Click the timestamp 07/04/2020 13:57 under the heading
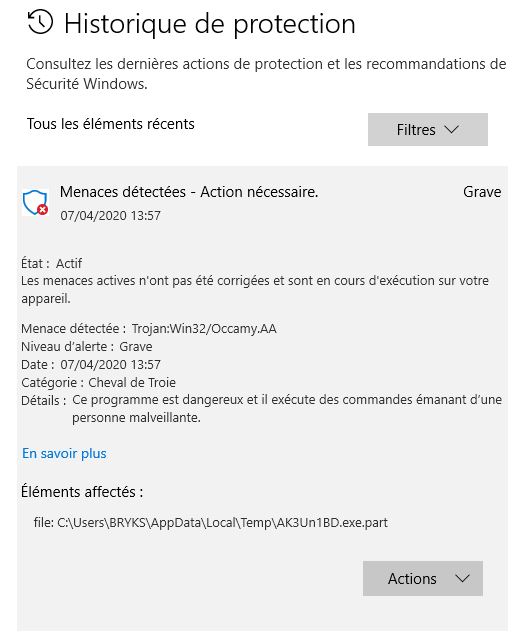The image size is (523, 634). [x=110, y=216]
